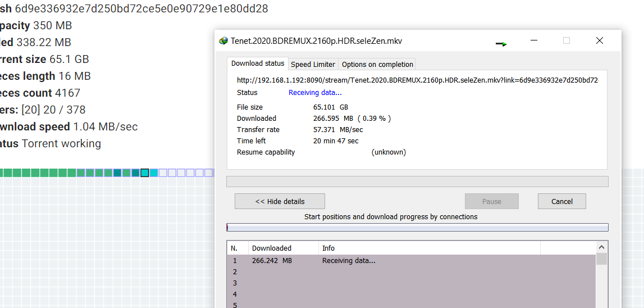Select connection row number 4

coord(411,294)
